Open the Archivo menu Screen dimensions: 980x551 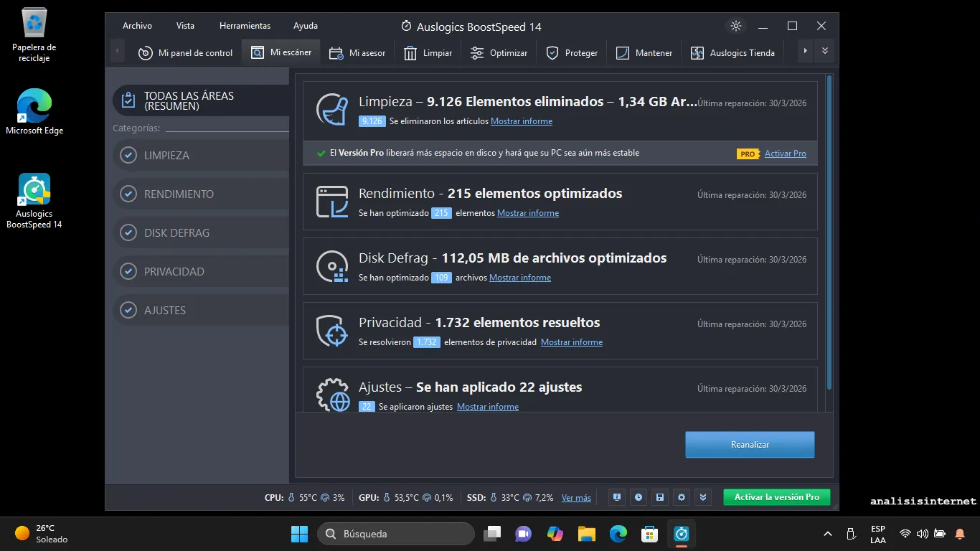coord(137,26)
